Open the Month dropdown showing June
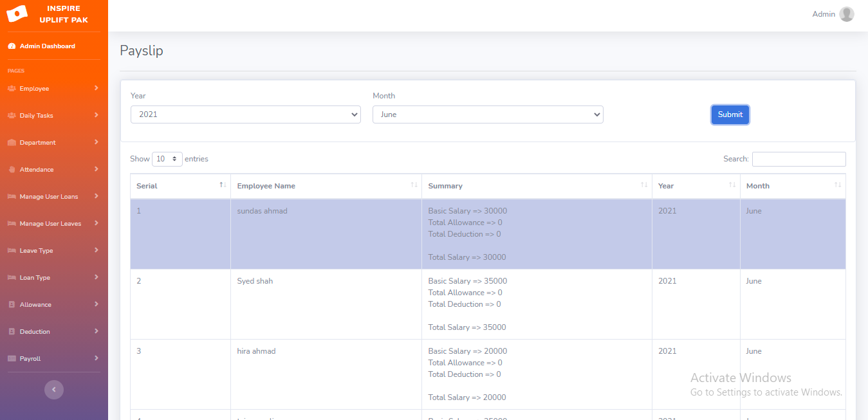 point(487,114)
